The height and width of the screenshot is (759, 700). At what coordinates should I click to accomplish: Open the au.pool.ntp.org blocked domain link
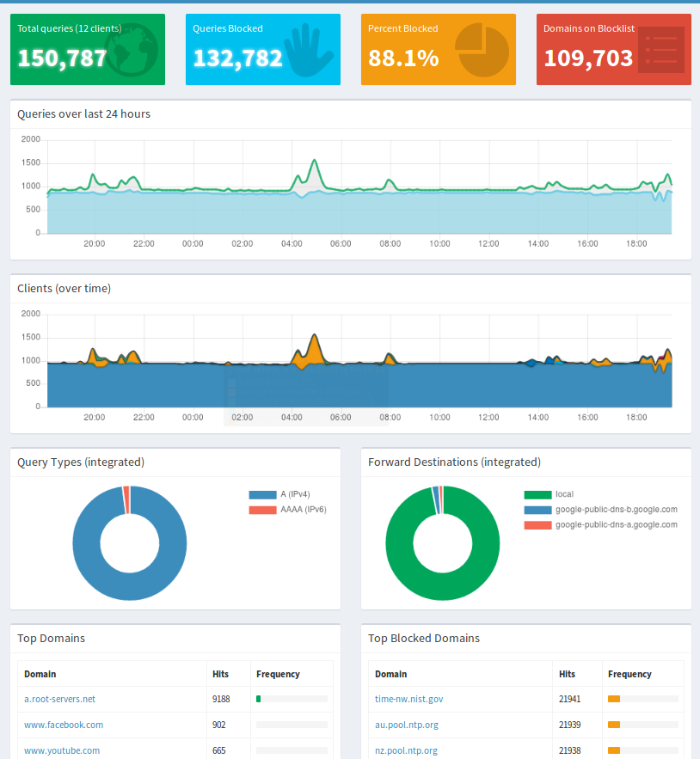click(406, 725)
